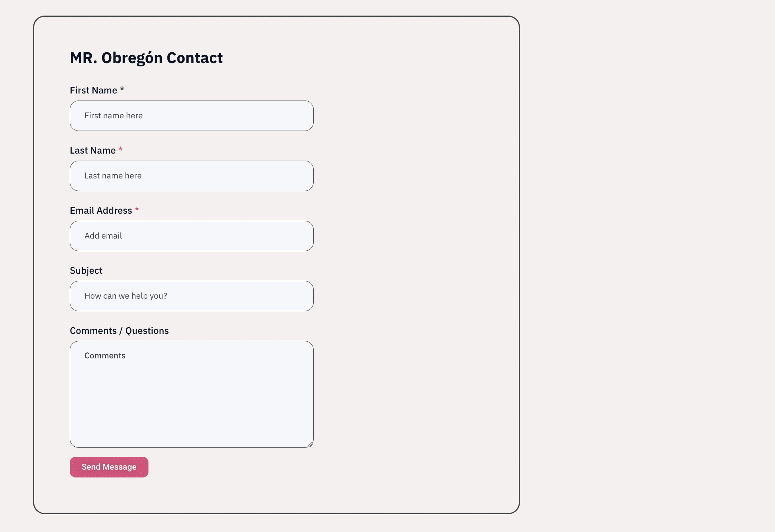This screenshot has height=532, width=775.
Task: Click the word Questions in the comments label
Action: click(147, 331)
